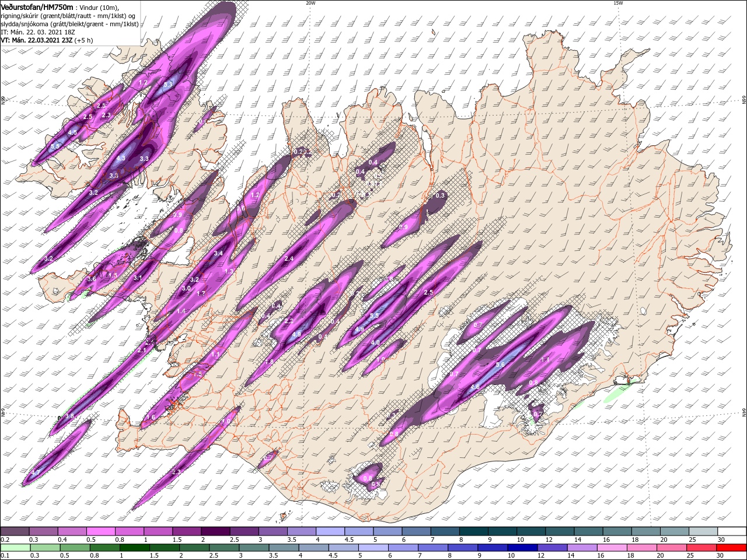The width and height of the screenshot is (747, 560).
Task: Click the rain scale swatch labeled 0.8
Action: click(x=104, y=548)
